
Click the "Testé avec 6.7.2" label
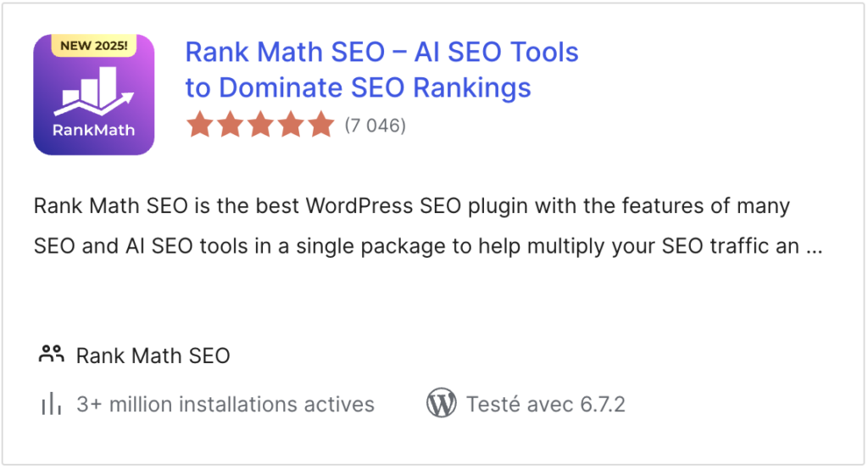coord(546,405)
